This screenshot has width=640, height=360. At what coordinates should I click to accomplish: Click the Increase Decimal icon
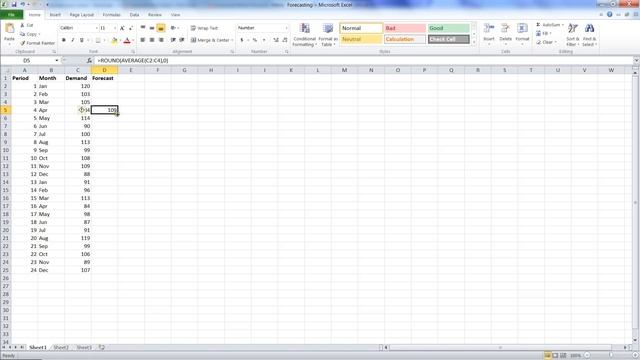pos(276,40)
